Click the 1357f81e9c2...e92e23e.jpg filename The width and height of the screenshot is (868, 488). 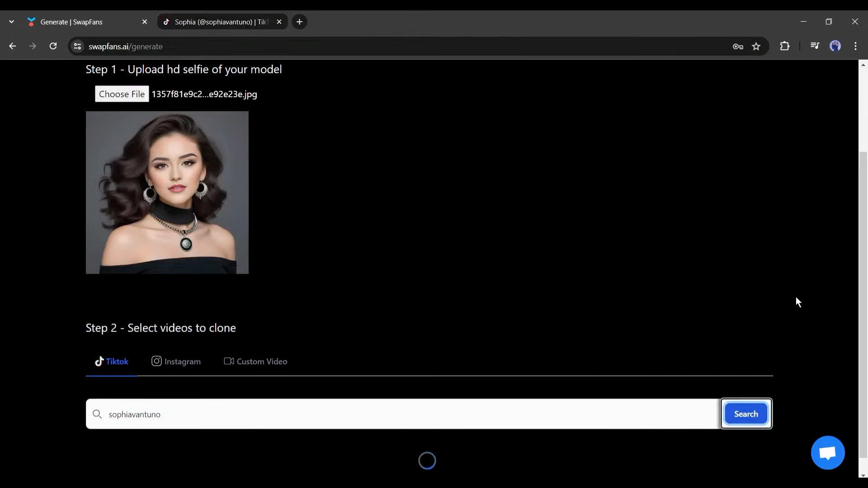pyautogui.click(x=204, y=94)
